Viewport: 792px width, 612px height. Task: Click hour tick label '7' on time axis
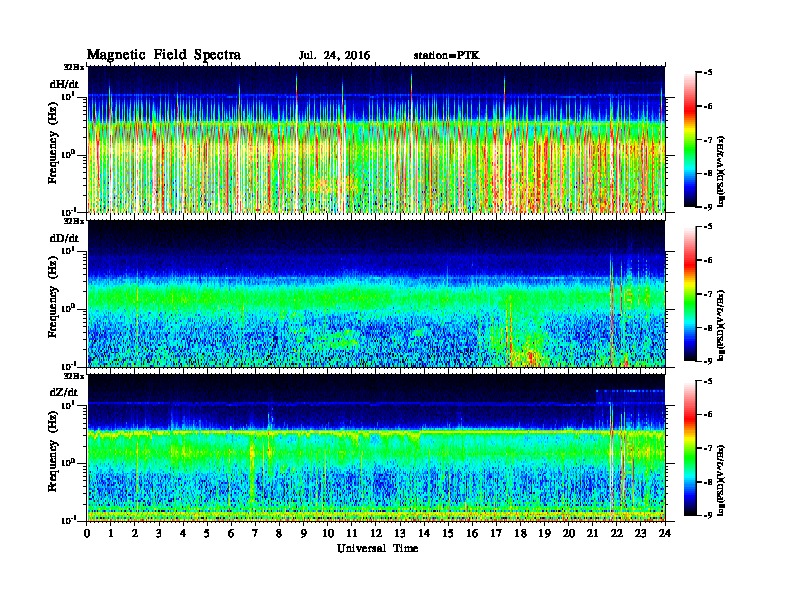pos(255,534)
